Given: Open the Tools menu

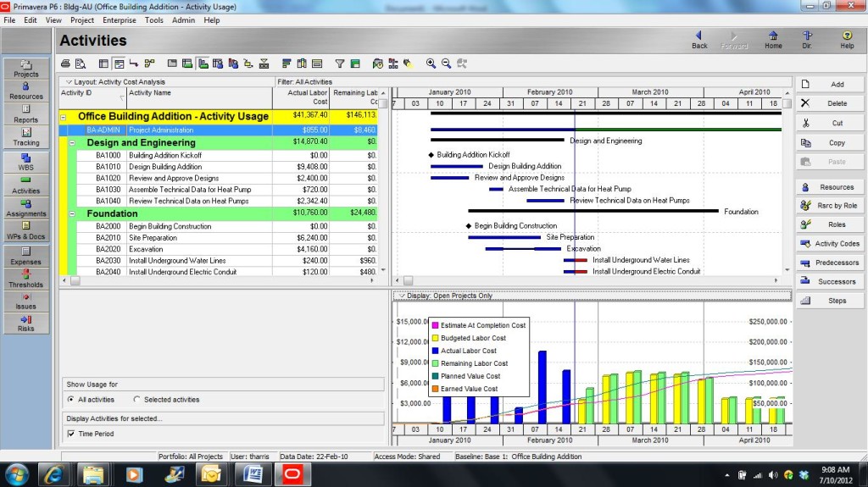Looking at the screenshot, I should [154, 20].
